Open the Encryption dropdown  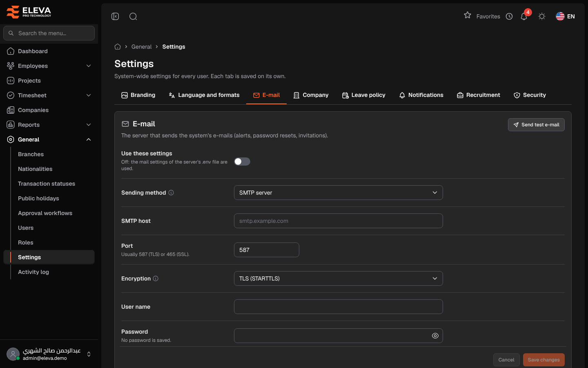(339, 278)
